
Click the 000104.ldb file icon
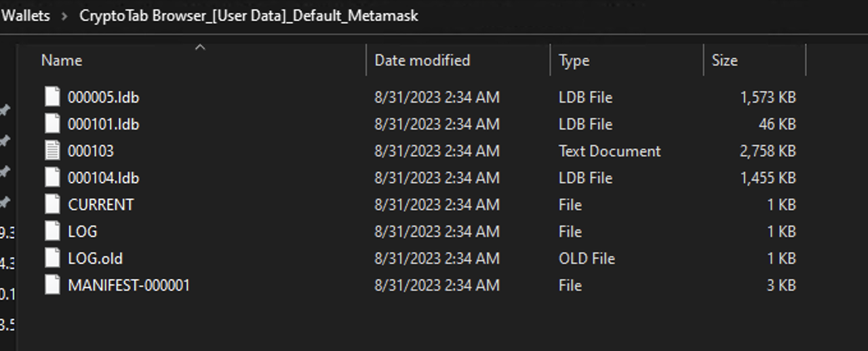click(x=52, y=178)
